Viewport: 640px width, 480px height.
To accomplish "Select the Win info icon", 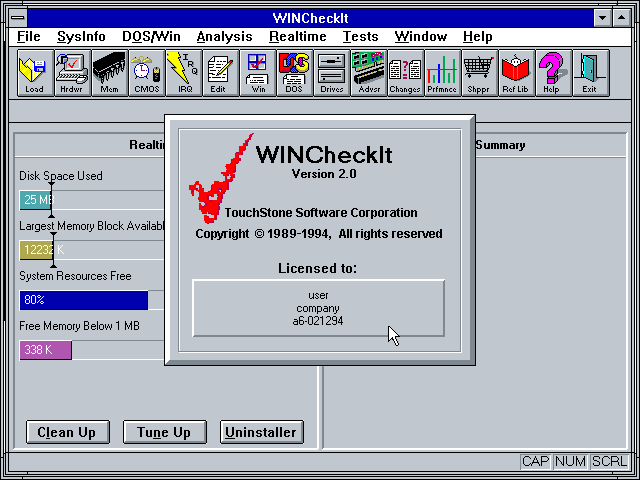I will point(258,73).
